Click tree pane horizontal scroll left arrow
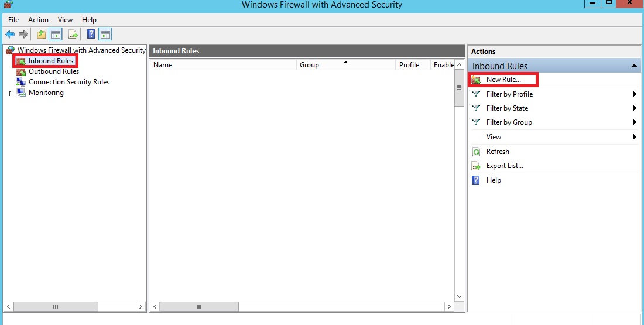Image resolution: width=644 pixels, height=325 pixels. (x=9, y=306)
